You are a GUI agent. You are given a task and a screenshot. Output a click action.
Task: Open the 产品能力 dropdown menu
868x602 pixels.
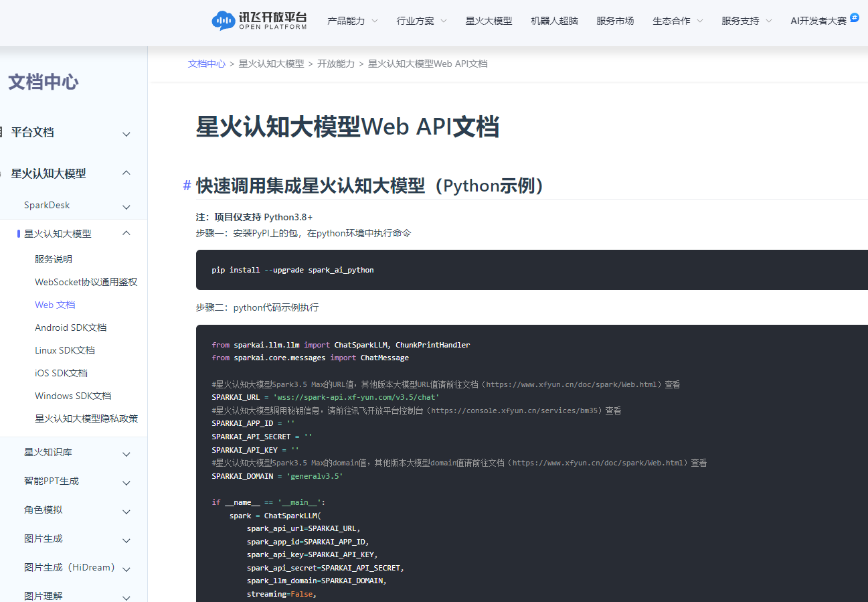click(353, 21)
